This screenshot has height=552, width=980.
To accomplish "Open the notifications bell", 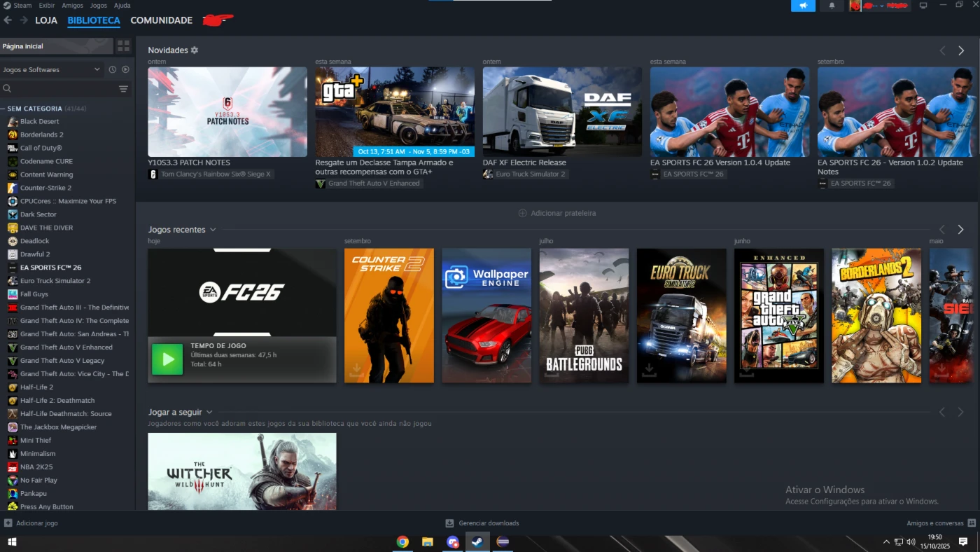I will tap(832, 6).
